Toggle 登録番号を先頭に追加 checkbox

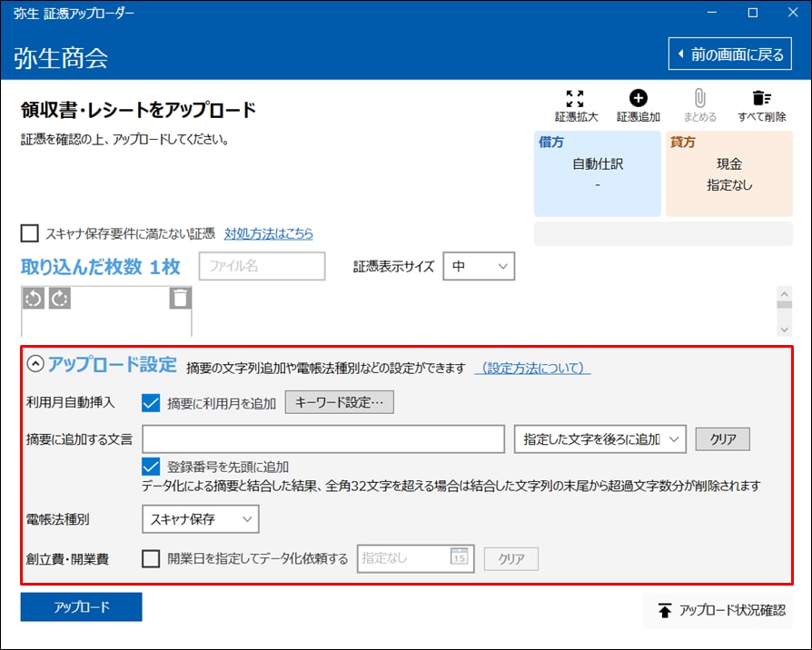tap(152, 467)
